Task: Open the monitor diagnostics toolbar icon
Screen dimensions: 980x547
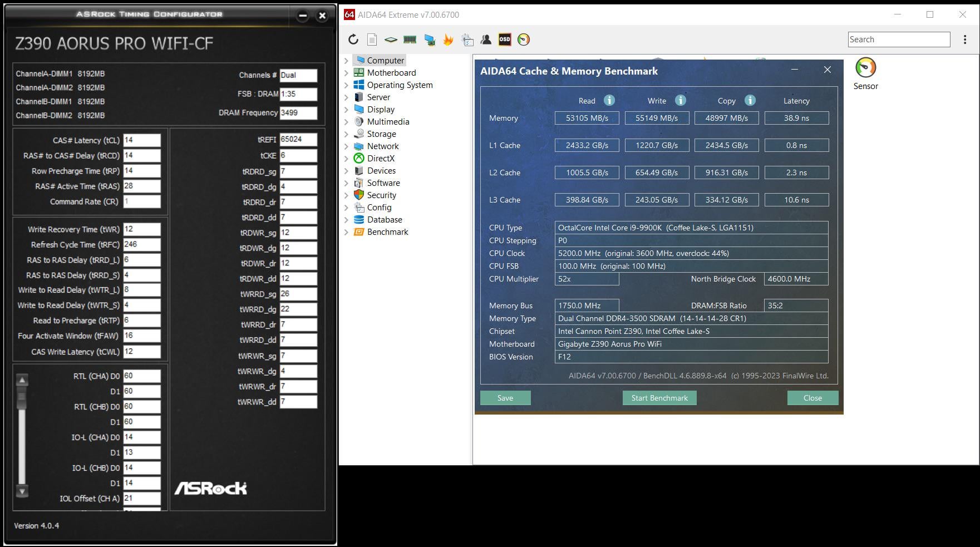Action: pyautogui.click(x=429, y=40)
